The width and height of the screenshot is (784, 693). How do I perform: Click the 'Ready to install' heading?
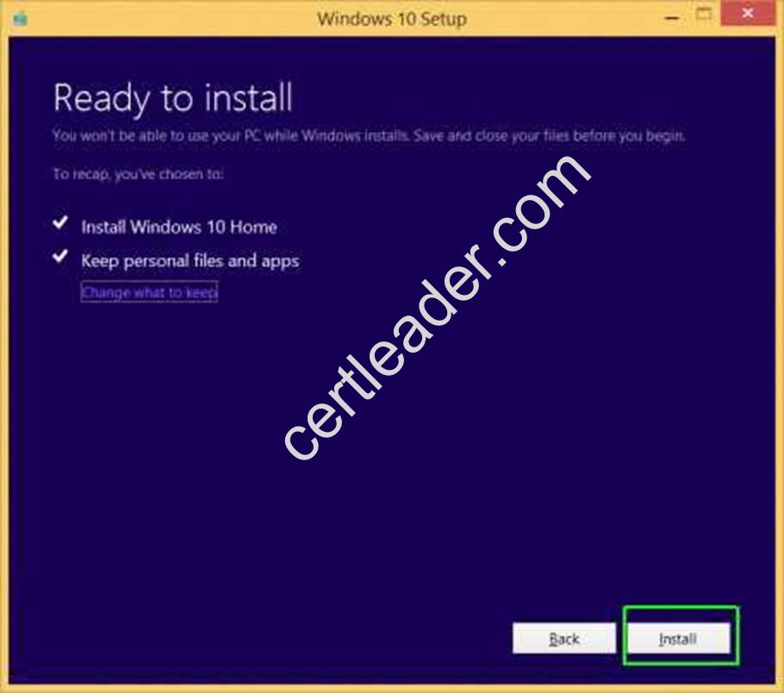pos(173,98)
